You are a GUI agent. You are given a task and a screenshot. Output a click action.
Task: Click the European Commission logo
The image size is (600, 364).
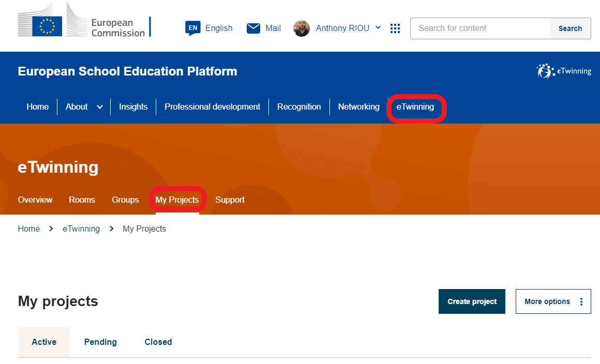(x=84, y=21)
